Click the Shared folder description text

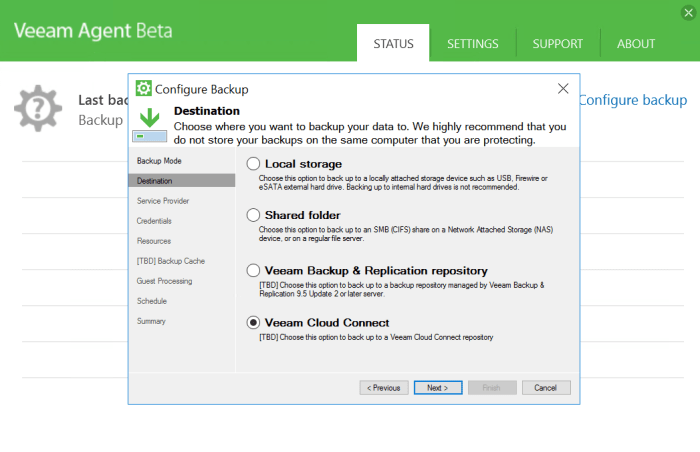click(406, 234)
